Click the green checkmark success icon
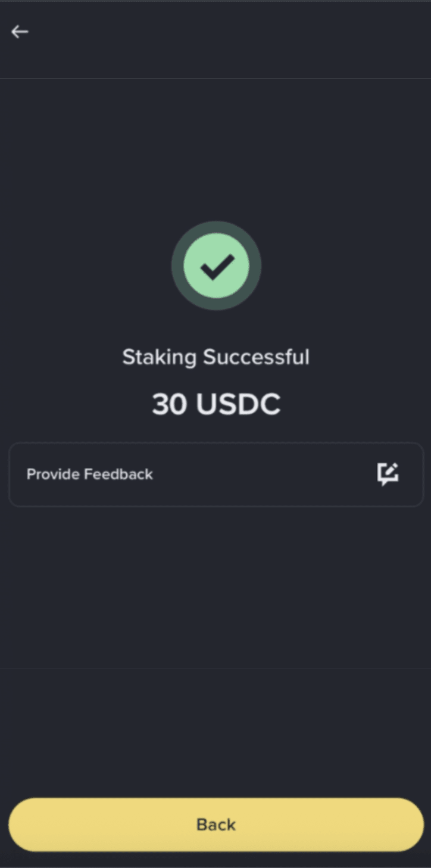Viewport: 431px width, 868px height. pos(216,266)
